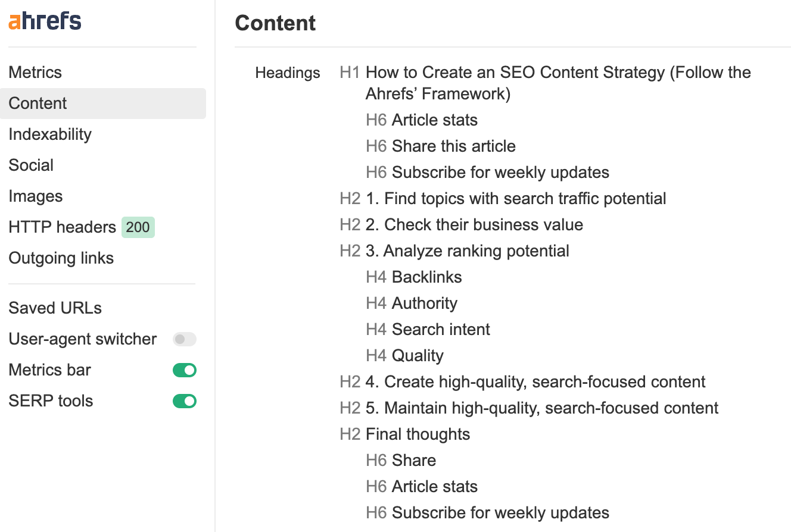Viewport: 791px width, 532px height.
Task: Disable the Metrics bar toggle
Action: click(184, 370)
